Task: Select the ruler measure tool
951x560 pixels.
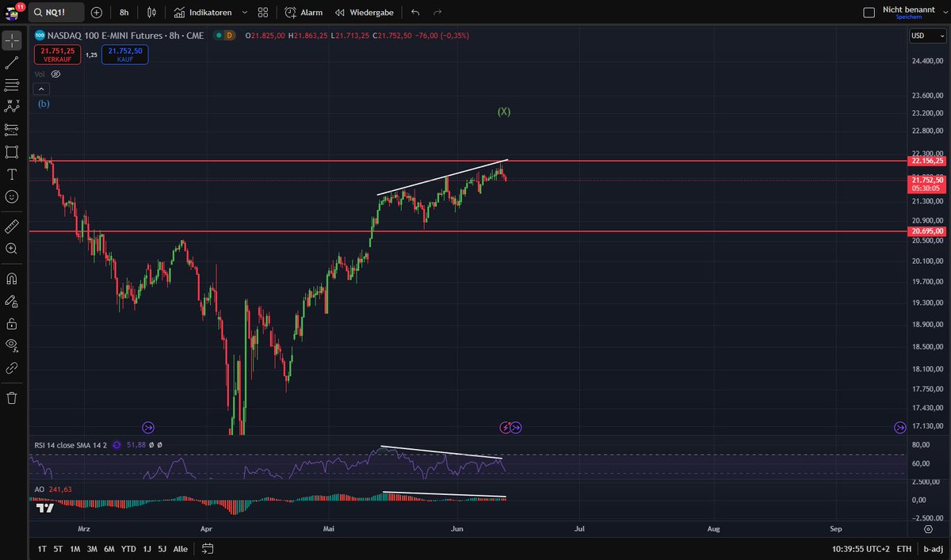Action: pyautogui.click(x=11, y=227)
